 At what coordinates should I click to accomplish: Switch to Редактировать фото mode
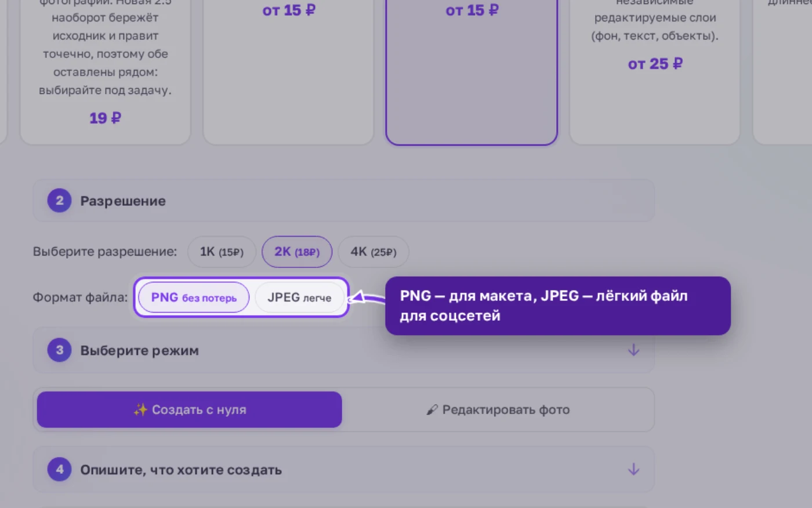[x=498, y=409]
